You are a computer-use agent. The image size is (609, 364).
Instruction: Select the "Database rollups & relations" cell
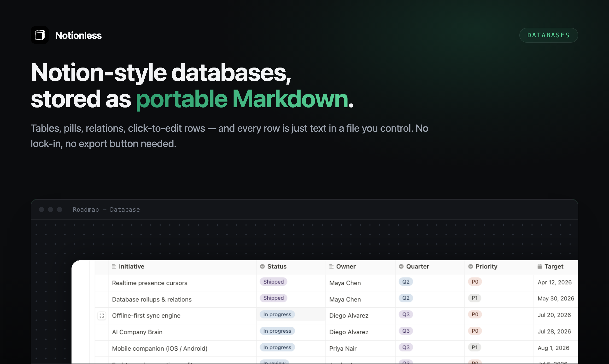182,300
